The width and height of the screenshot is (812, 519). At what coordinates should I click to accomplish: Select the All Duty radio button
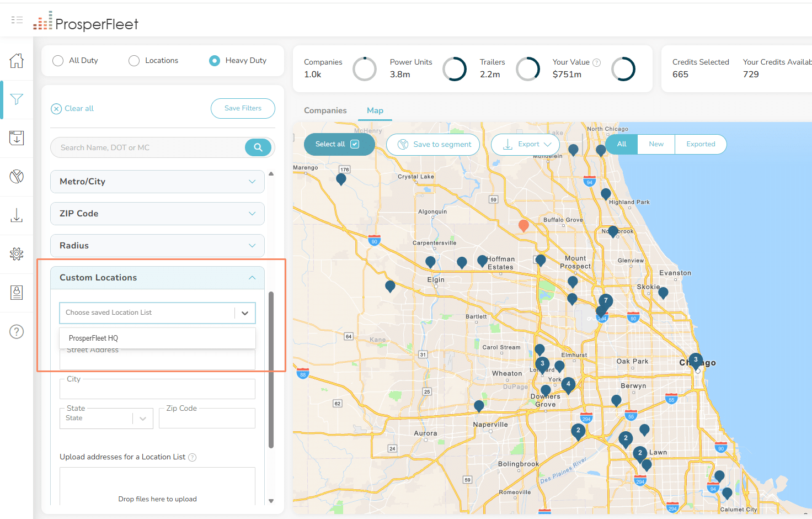click(x=58, y=61)
